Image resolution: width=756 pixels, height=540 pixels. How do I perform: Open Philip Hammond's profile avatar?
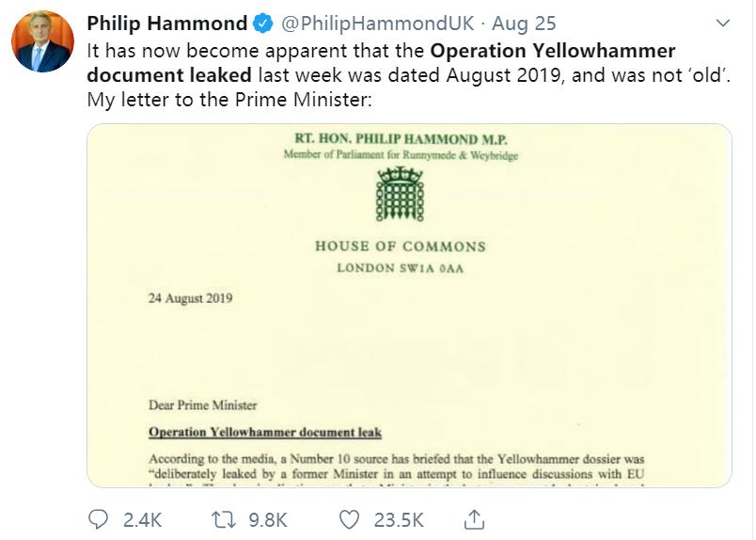[x=43, y=42]
